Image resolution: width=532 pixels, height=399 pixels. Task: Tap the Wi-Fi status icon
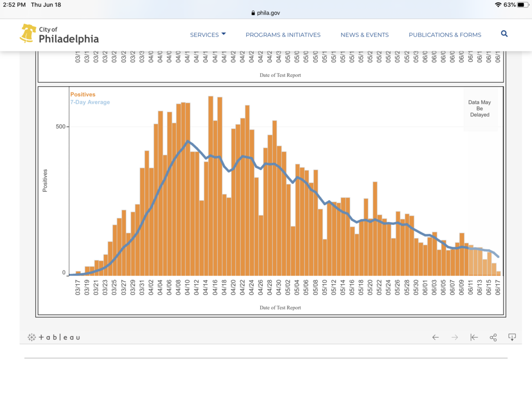pyautogui.click(x=498, y=5)
